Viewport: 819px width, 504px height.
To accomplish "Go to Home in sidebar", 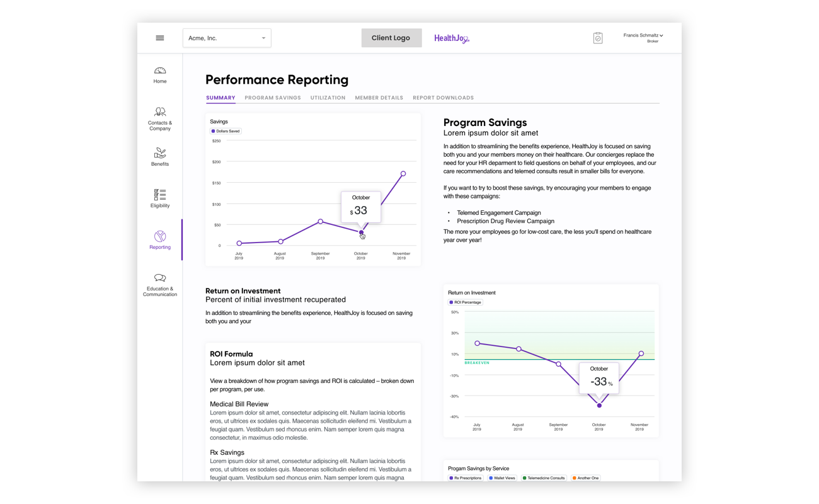I will [x=160, y=76].
